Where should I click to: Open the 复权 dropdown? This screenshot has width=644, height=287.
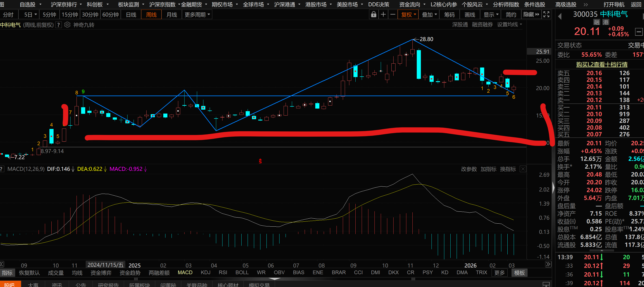point(409,15)
